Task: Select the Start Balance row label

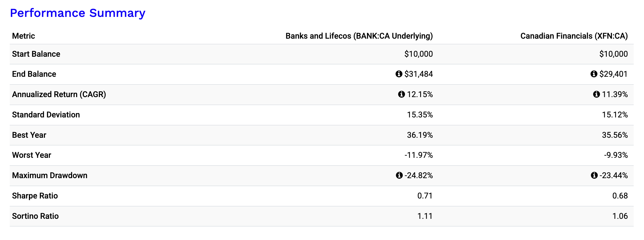Action: tap(36, 54)
